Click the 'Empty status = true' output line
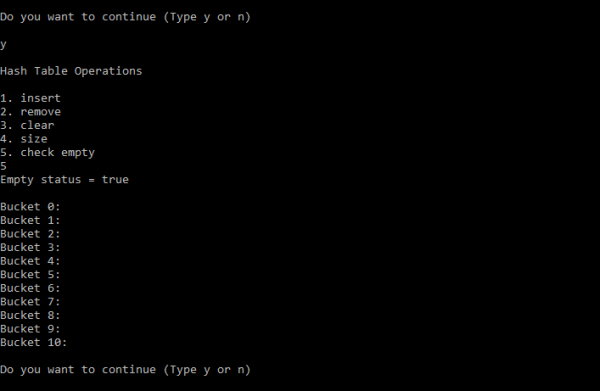This screenshot has height=391, width=600. pos(64,180)
